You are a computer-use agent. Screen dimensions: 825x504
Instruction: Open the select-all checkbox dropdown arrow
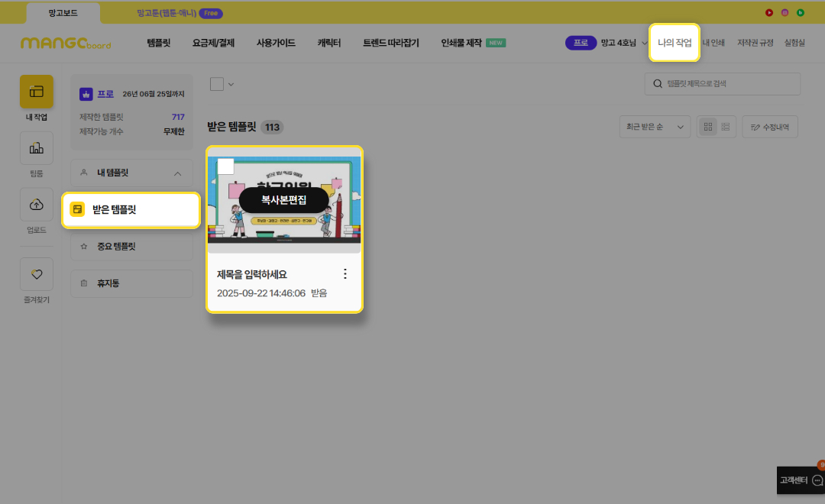point(231,84)
